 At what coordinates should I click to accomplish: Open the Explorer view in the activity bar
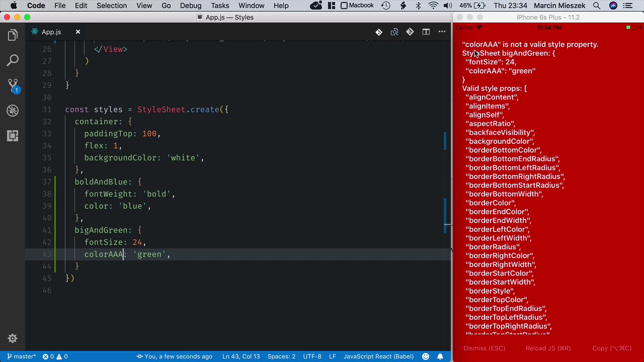[13, 35]
